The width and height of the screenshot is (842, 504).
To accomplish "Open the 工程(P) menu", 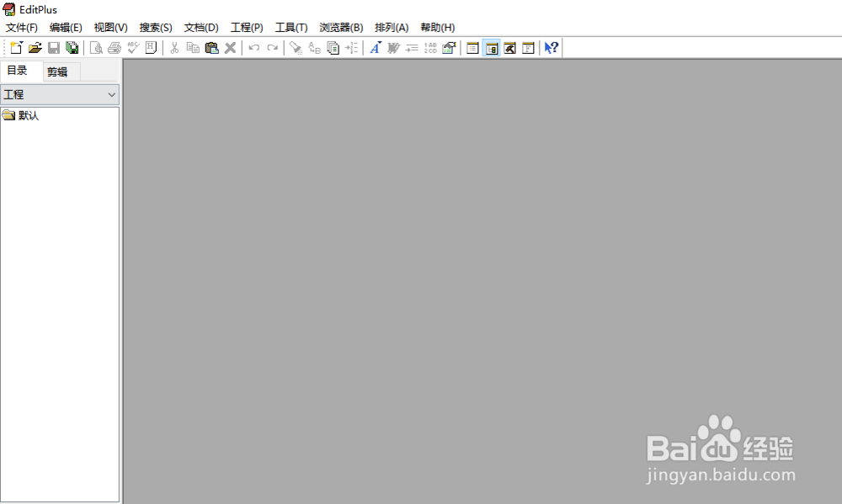I will pyautogui.click(x=247, y=28).
